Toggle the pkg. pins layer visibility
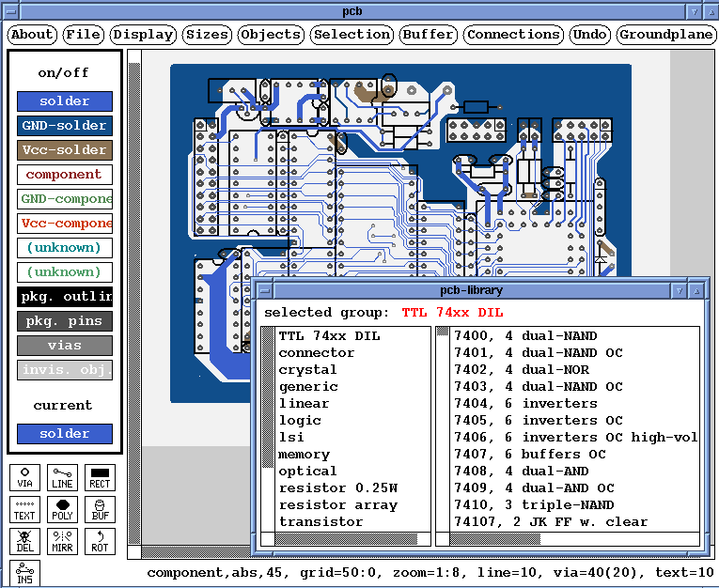 click(65, 321)
